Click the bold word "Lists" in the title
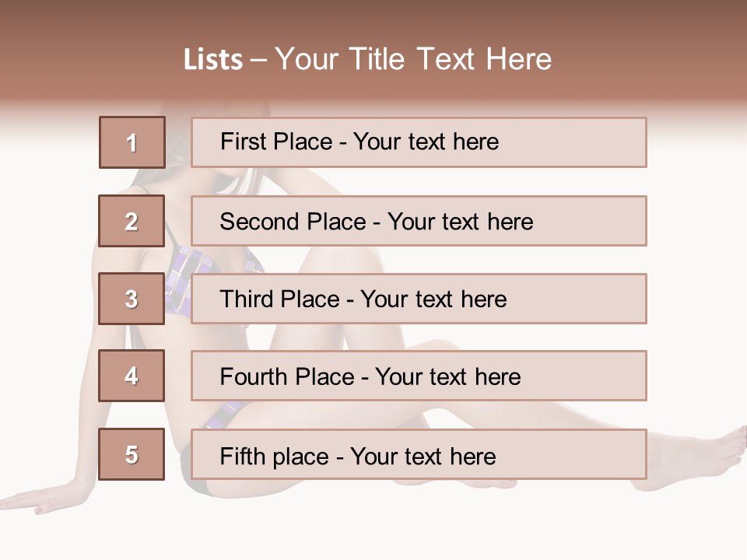The height and width of the screenshot is (560, 747). (x=213, y=60)
